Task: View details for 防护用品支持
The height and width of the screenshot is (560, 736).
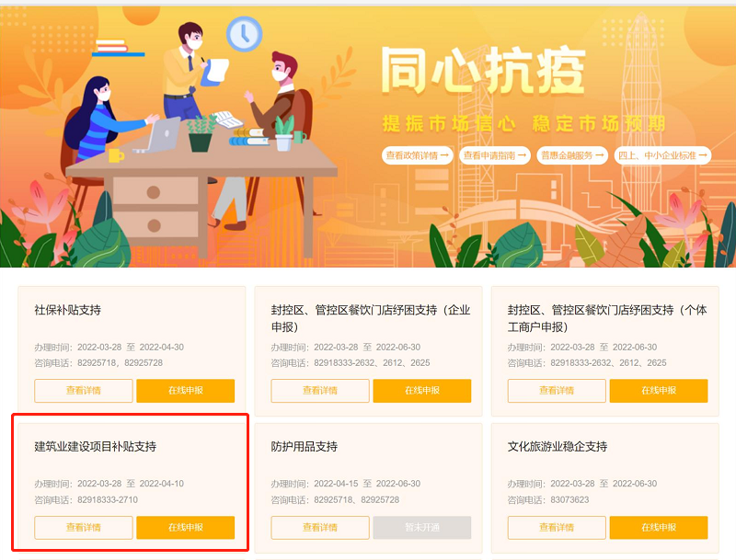Action: tap(320, 528)
